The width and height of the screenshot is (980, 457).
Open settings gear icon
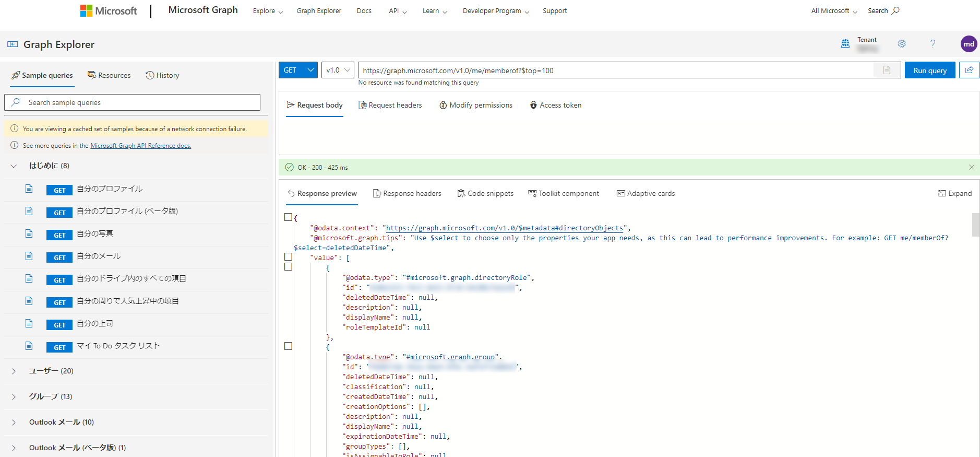(902, 44)
